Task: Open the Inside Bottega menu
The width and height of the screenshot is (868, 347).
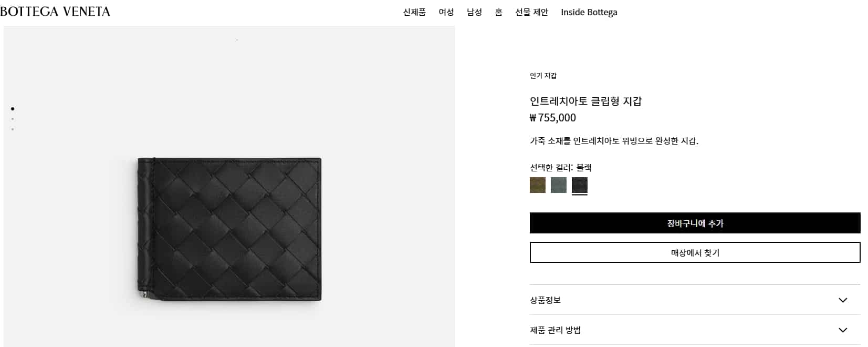Action: [x=589, y=12]
